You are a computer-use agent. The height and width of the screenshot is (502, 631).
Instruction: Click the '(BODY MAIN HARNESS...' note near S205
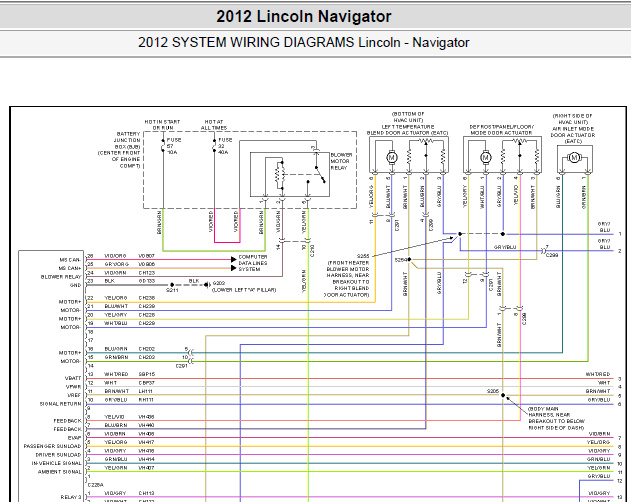556,418
